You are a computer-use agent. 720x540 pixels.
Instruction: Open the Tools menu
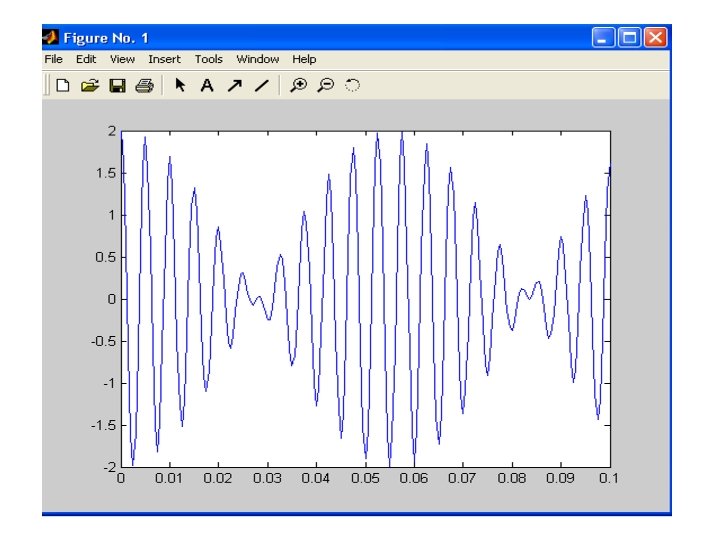[208, 59]
